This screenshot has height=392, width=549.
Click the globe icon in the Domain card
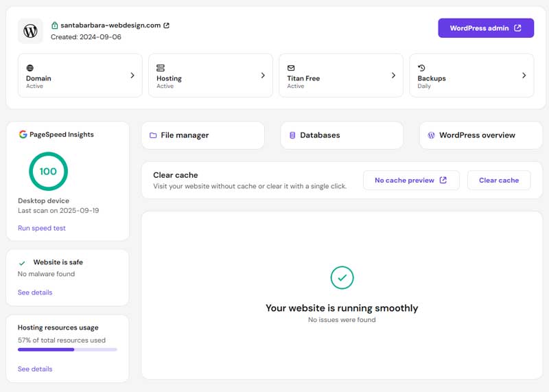[x=30, y=68]
